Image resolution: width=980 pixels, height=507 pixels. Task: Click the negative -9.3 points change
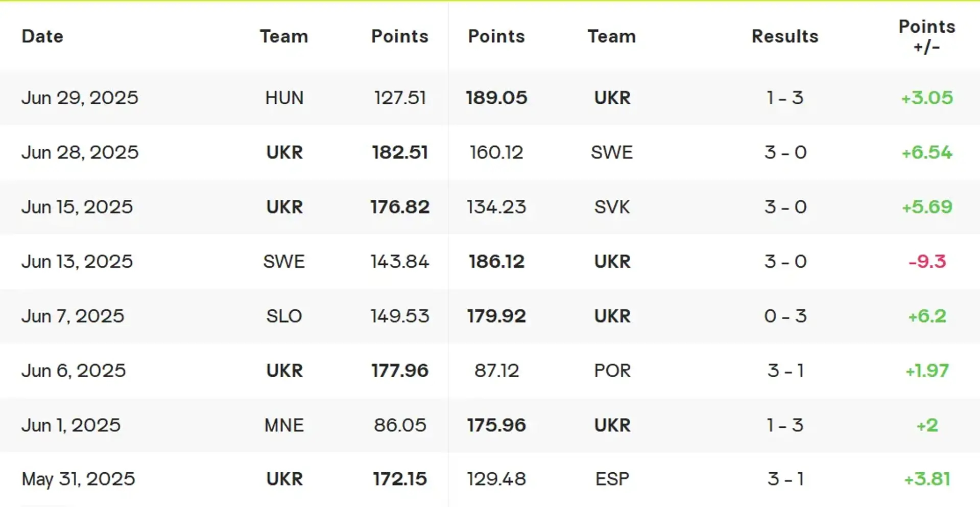tap(927, 262)
